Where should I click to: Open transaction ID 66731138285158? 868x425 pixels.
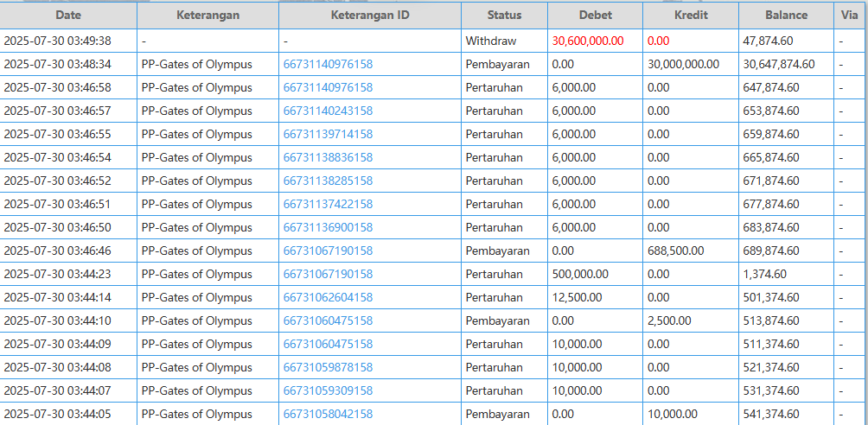coord(328,181)
